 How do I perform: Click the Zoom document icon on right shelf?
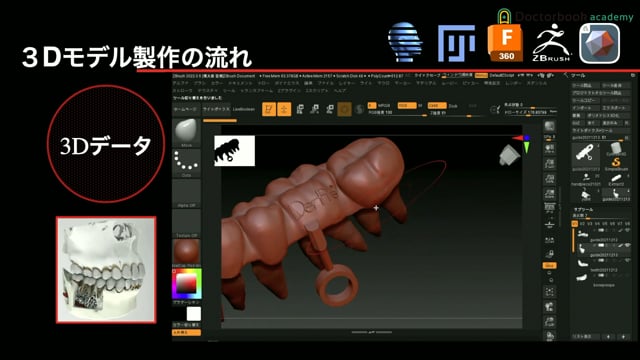[549, 164]
